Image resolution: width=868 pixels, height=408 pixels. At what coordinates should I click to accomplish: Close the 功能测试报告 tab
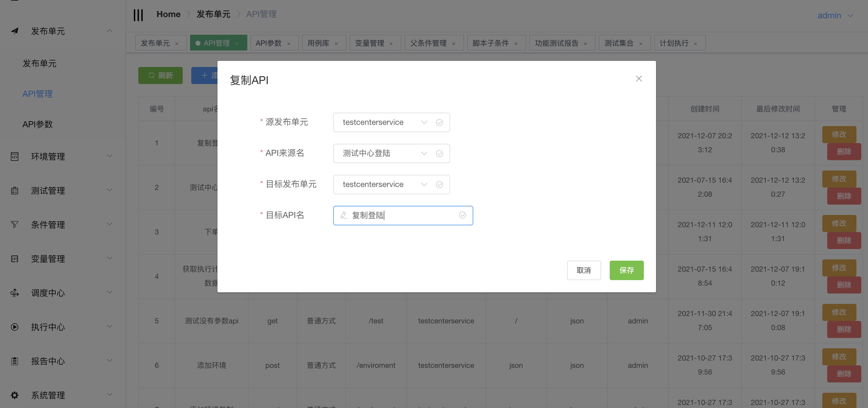[585, 44]
